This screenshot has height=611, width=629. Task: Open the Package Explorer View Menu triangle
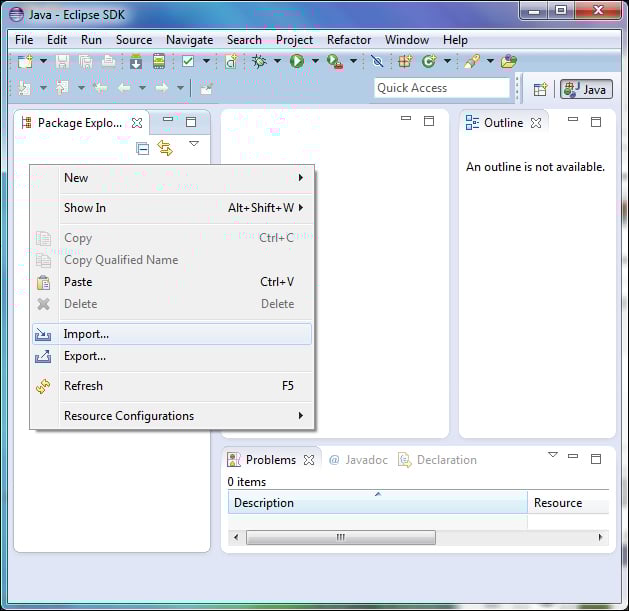[194, 144]
